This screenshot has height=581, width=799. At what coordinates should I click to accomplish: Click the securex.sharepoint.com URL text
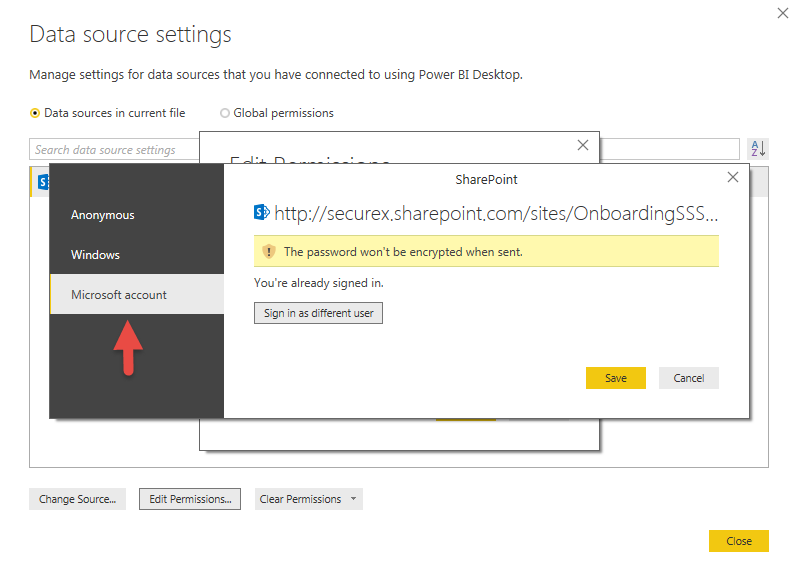click(x=496, y=213)
